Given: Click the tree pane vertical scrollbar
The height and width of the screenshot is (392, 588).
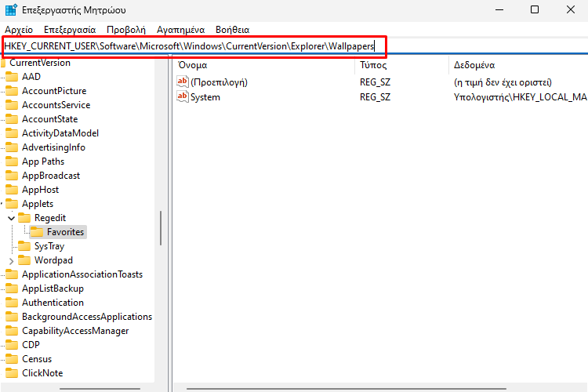Looking at the screenshot, I should pos(161,228).
